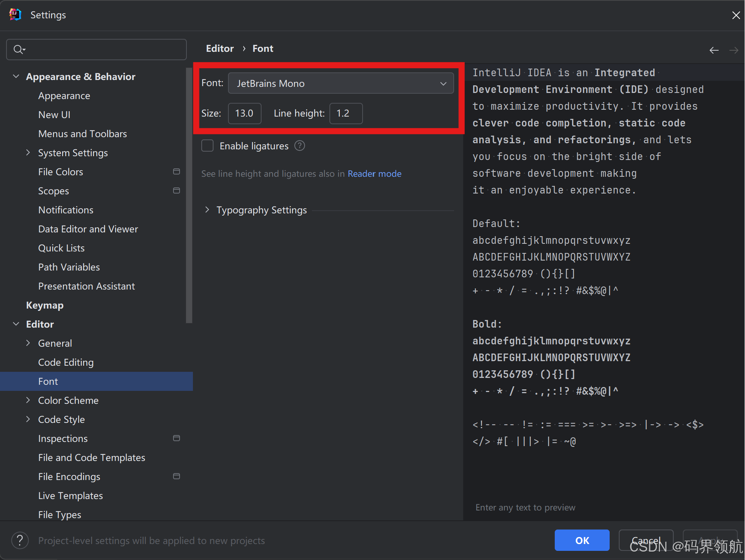The image size is (745, 560).
Task: Click the IntelliJ IDEA logo icon
Action: coord(15,14)
